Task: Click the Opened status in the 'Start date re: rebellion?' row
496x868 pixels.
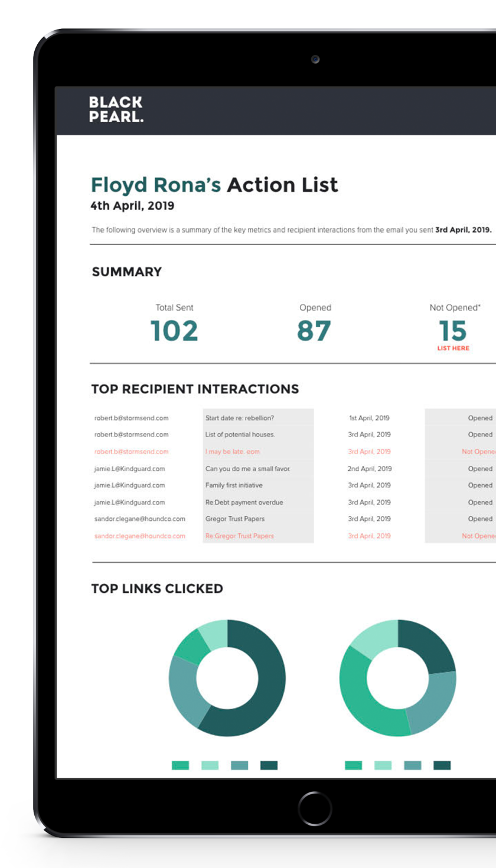Action: point(480,418)
